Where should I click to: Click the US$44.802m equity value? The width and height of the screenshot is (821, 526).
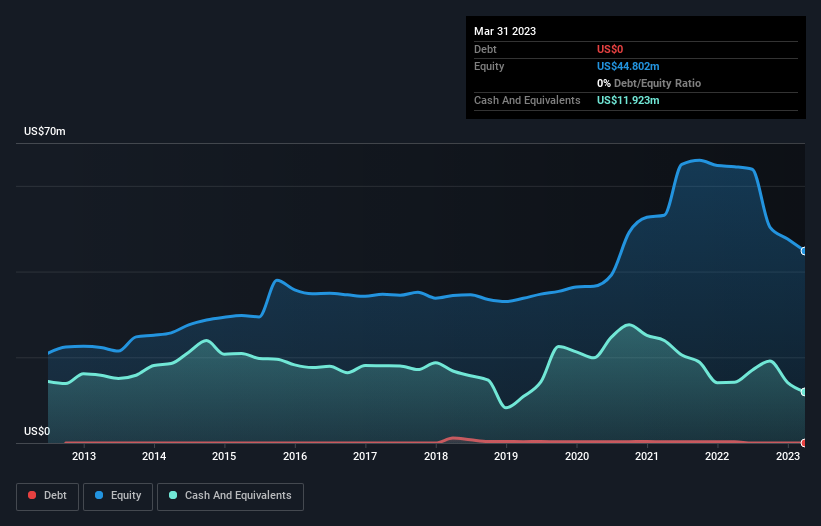tap(628, 66)
